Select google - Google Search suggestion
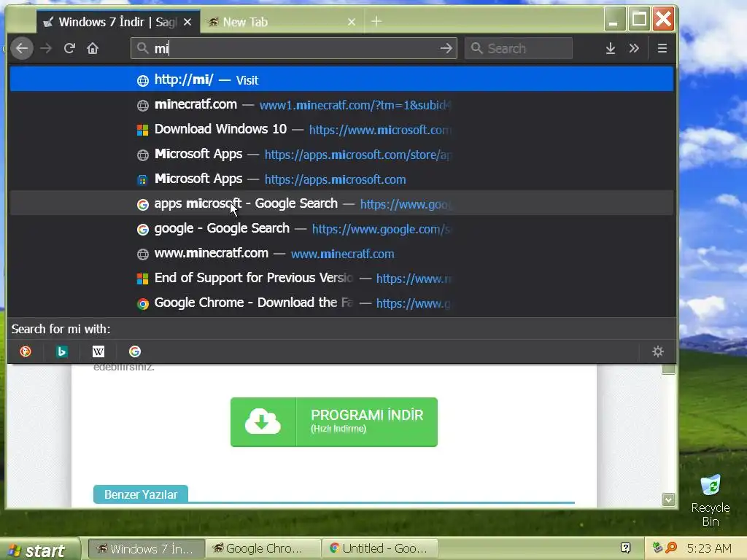Screen dimensions: 747x560 [x=341, y=228]
